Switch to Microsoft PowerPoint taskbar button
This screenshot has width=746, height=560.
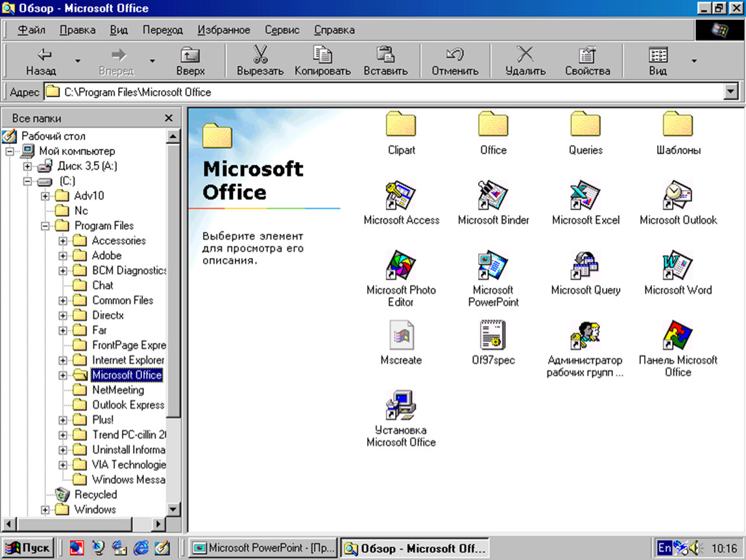(264, 548)
